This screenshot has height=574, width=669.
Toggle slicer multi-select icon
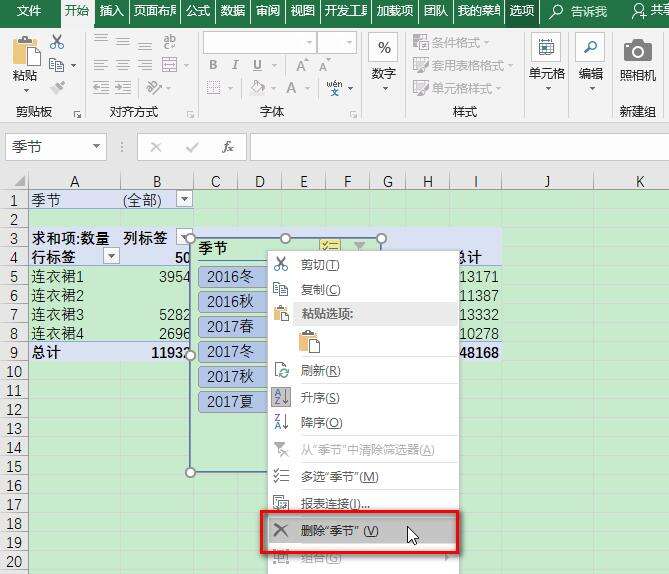tap(330, 245)
